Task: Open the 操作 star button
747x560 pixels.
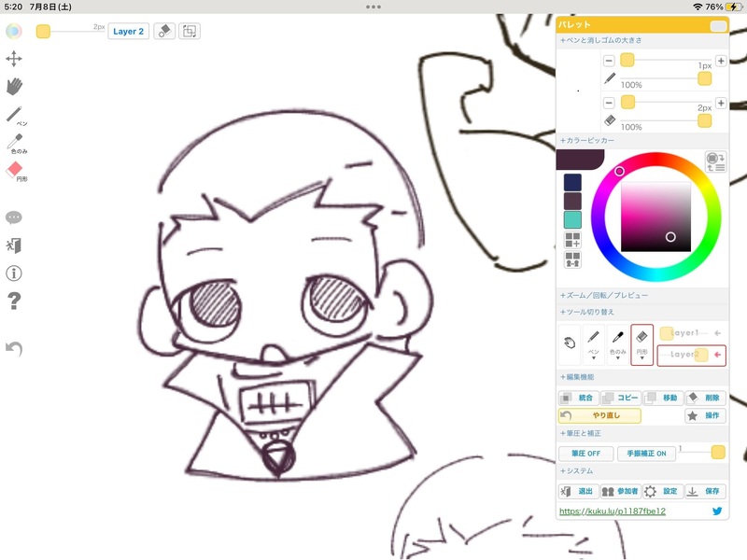Action: (705, 415)
